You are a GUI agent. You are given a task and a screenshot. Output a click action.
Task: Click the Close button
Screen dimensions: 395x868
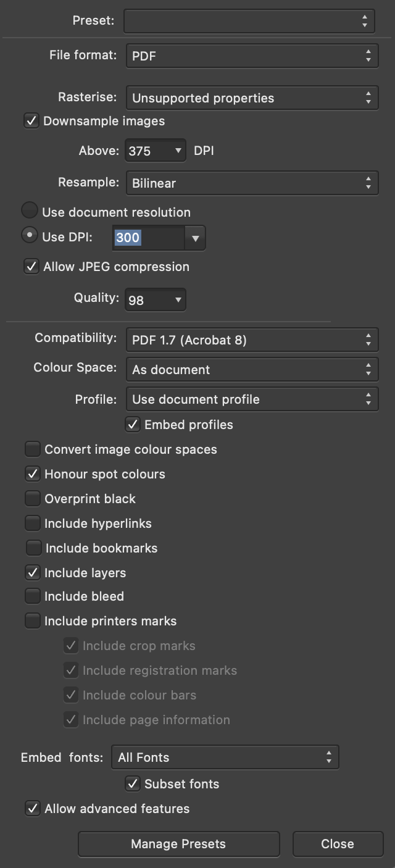pyautogui.click(x=337, y=844)
